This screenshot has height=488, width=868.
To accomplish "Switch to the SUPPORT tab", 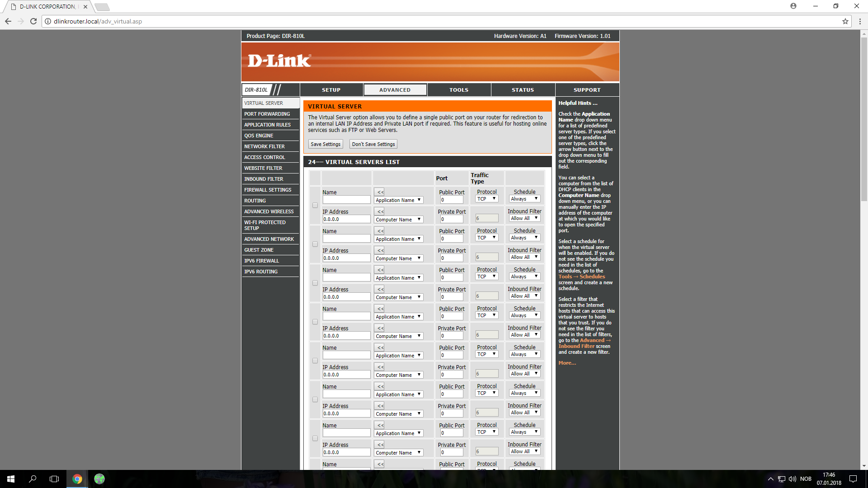I will (587, 90).
